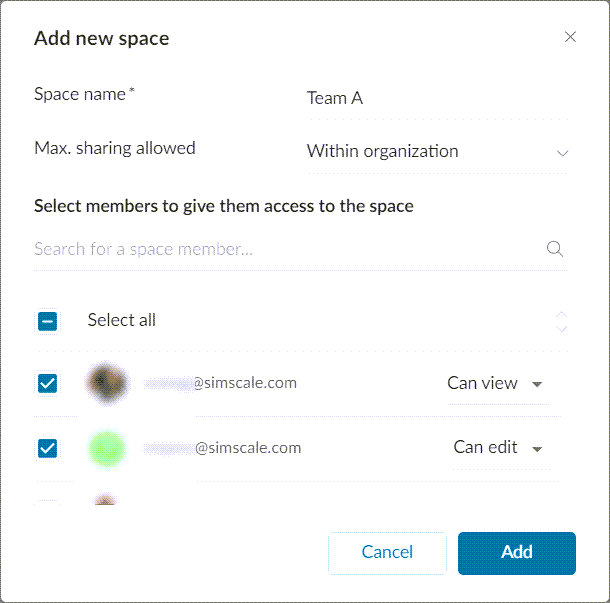Focus the Search for a space member field

click(285, 249)
